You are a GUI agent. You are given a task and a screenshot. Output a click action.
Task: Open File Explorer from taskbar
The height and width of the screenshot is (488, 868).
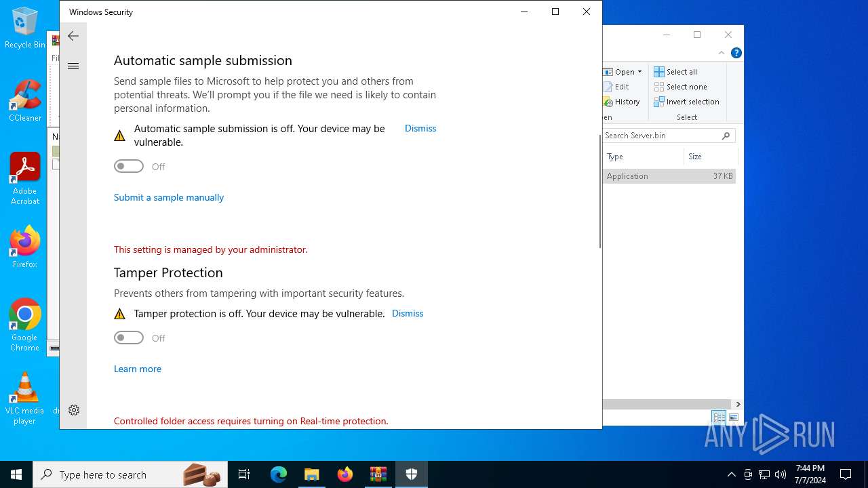tap(312, 474)
